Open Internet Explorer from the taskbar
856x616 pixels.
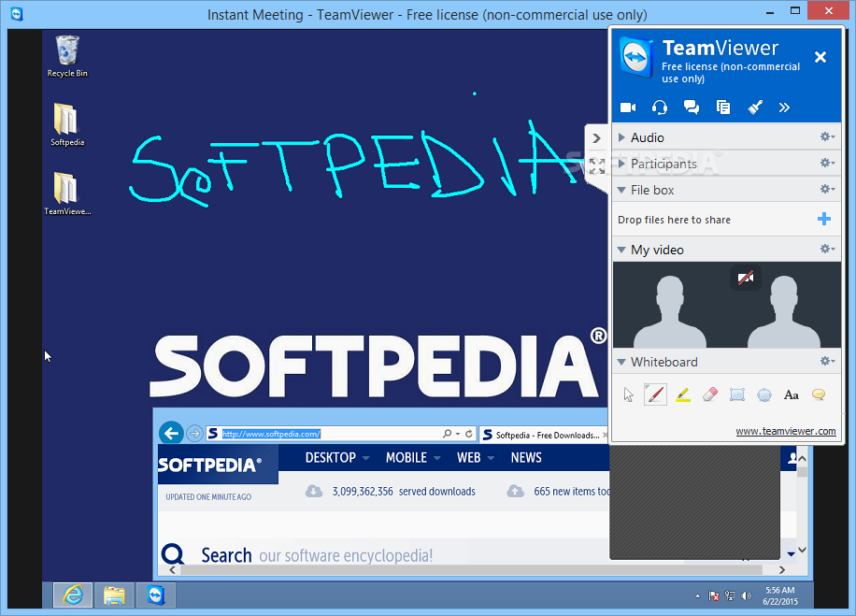(73, 595)
